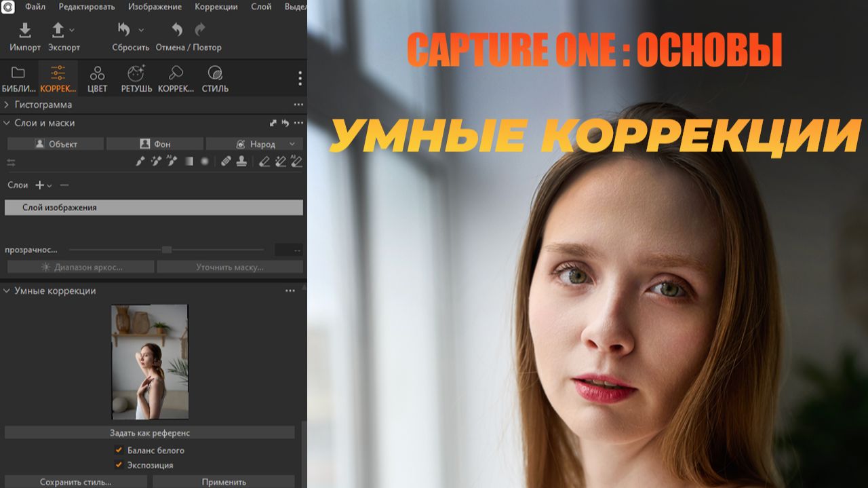Click the Объект AI mask button
The height and width of the screenshot is (488, 868).
click(x=56, y=144)
